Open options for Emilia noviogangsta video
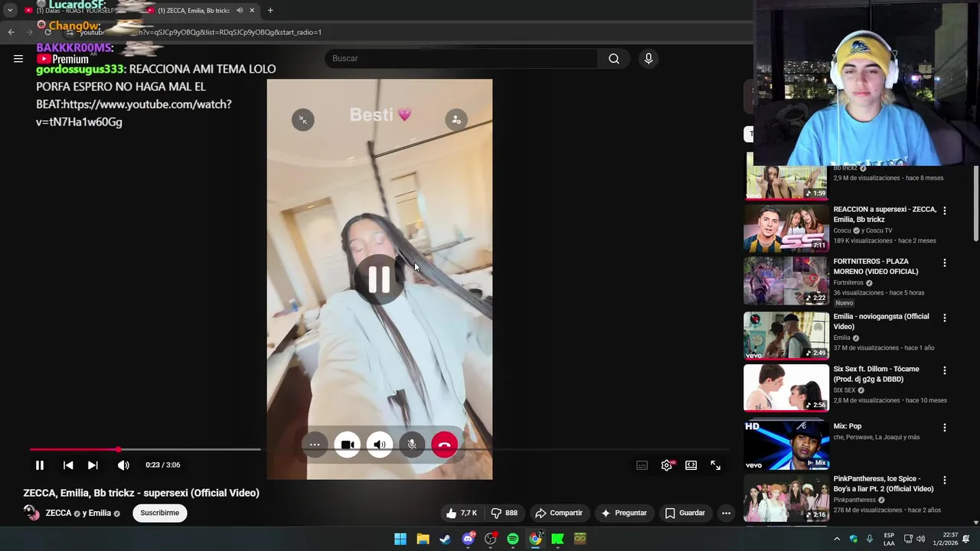This screenshot has width=980, height=551. pos(944,318)
